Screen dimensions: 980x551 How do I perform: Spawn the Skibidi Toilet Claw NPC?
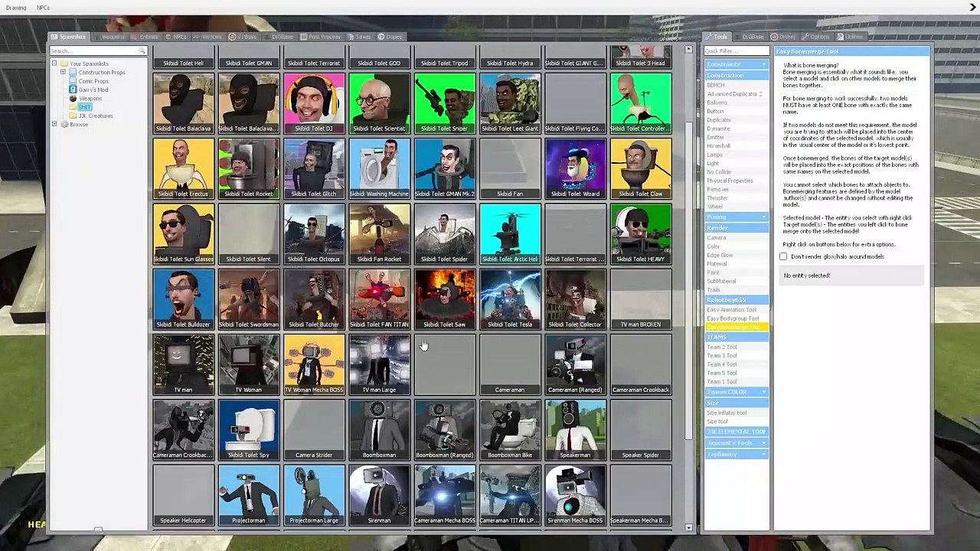641,168
